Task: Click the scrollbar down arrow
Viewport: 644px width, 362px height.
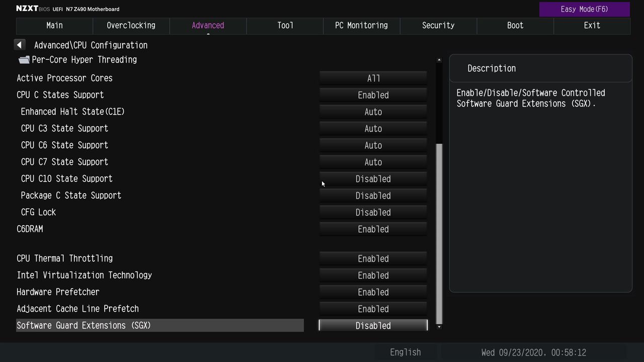Action: pos(439,327)
